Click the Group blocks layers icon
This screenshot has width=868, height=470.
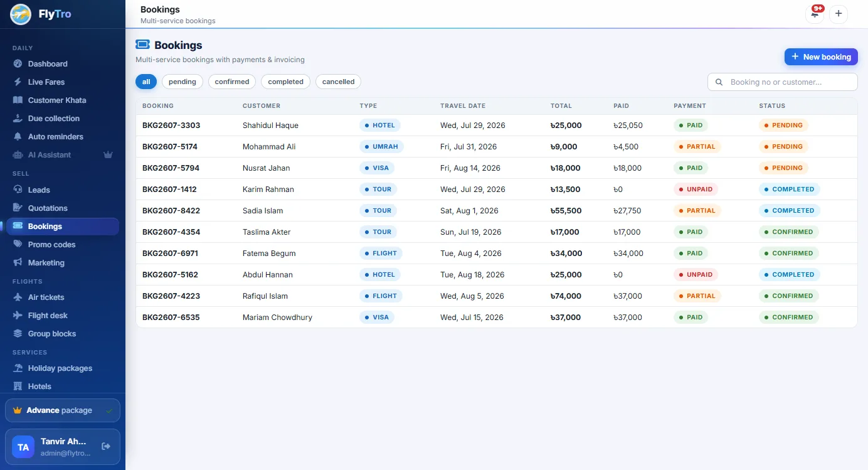pyautogui.click(x=18, y=334)
